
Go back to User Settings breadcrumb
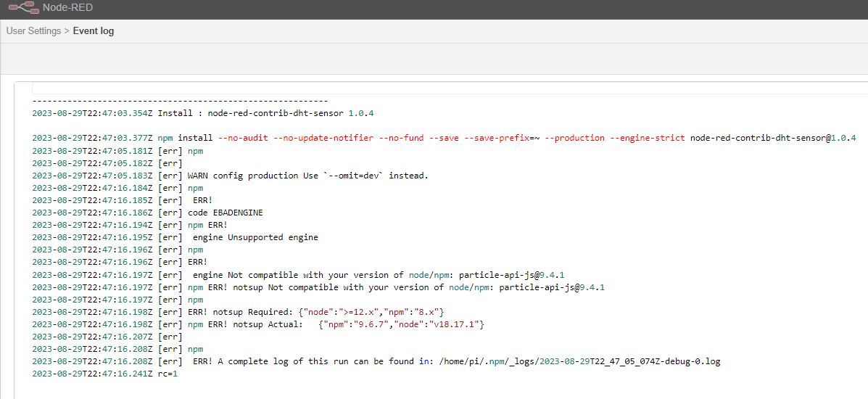click(33, 31)
